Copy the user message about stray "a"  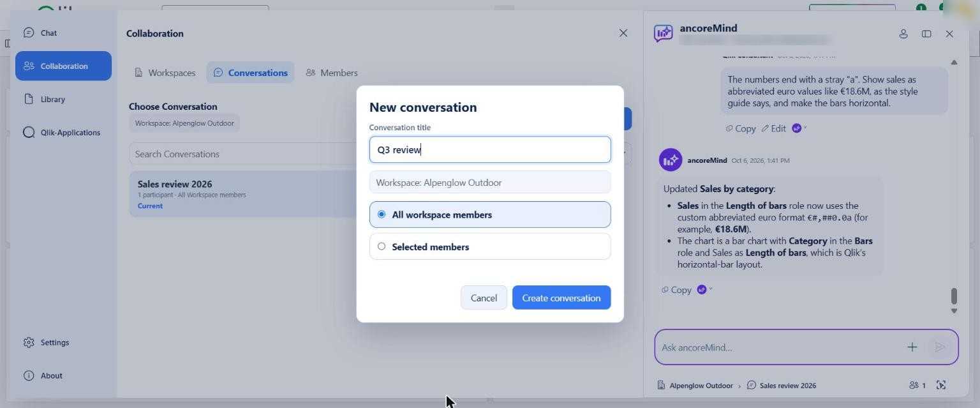click(x=741, y=128)
